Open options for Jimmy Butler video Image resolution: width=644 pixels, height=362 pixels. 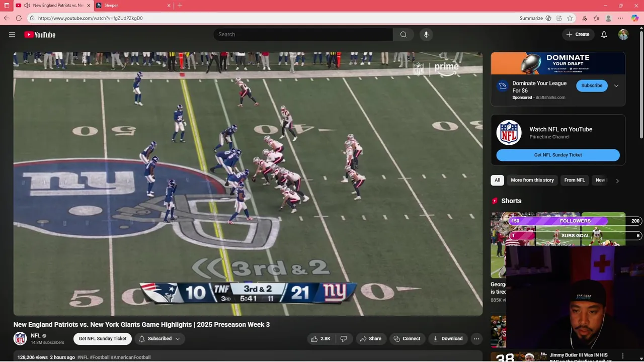click(x=623, y=356)
